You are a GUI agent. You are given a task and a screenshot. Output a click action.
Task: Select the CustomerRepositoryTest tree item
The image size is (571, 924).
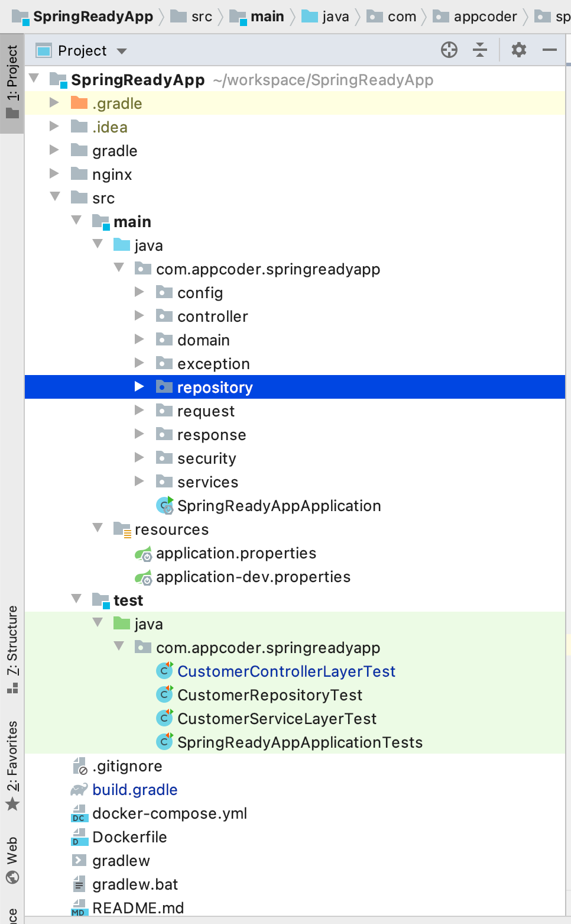[269, 694]
